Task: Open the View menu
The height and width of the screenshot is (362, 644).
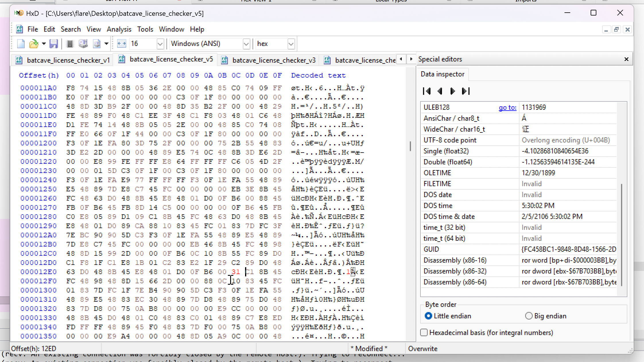Action: (x=94, y=29)
